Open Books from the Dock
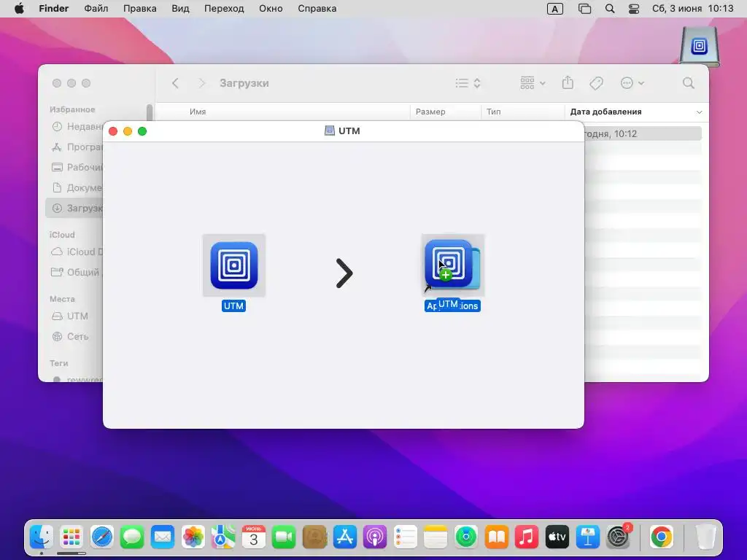This screenshot has height=560, width=747. coord(496,537)
